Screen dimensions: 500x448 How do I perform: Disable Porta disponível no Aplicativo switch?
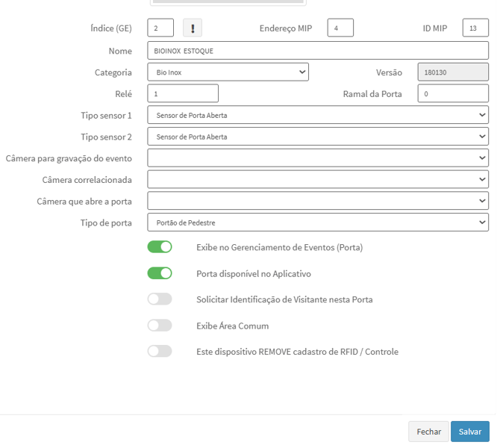160,273
